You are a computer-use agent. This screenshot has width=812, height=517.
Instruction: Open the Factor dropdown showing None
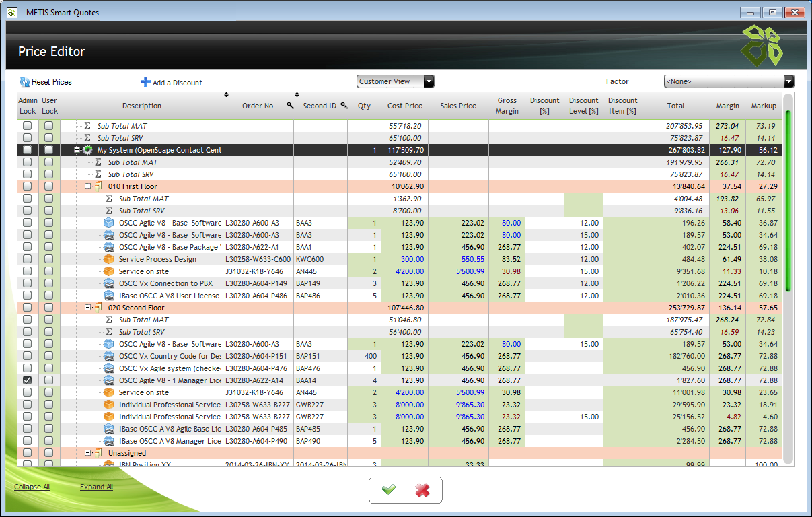click(789, 81)
